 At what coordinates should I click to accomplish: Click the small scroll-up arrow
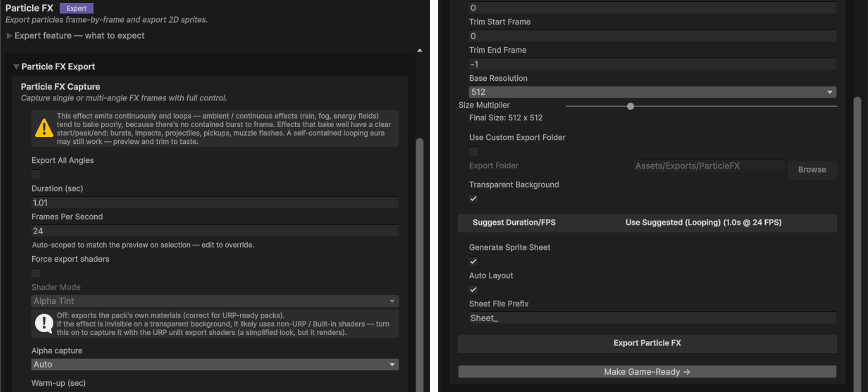point(420,50)
